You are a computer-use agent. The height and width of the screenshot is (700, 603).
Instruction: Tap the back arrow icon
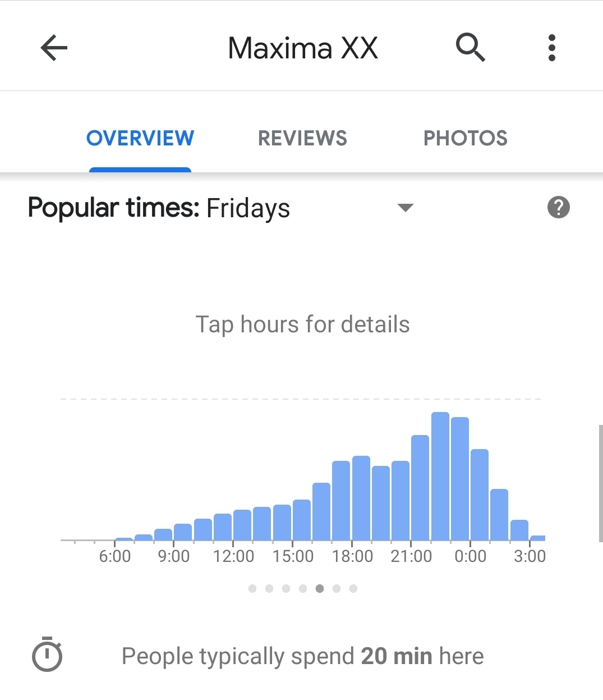(54, 48)
